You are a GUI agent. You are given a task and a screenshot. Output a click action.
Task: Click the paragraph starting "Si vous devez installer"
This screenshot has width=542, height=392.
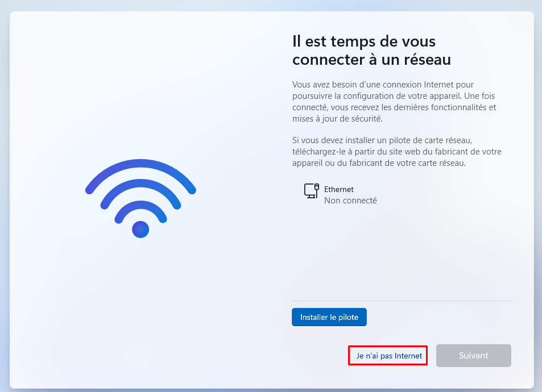(397, 152)
